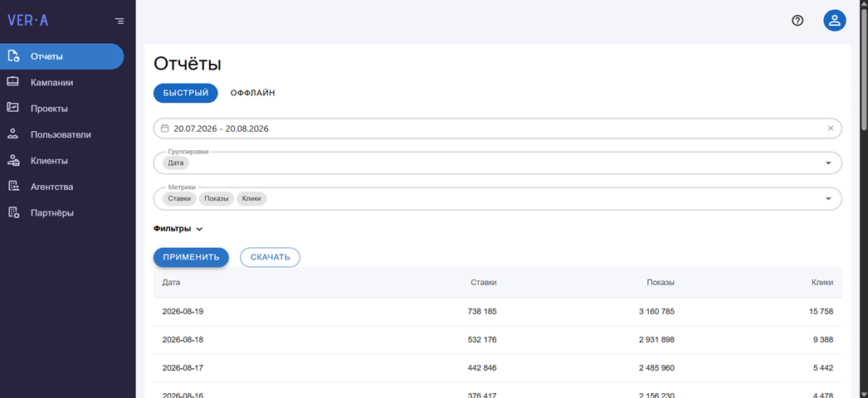Click the Клики column header
Viewport: 868px width, 398px height.
click(x=822, y=283)
